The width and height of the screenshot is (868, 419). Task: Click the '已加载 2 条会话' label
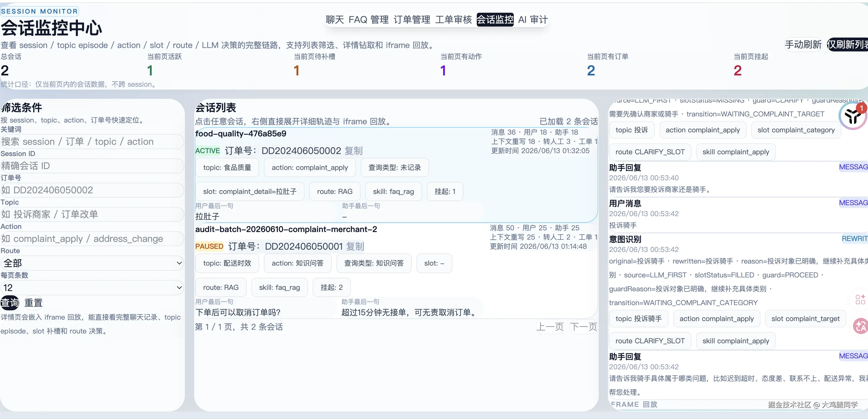pos(568,121)
